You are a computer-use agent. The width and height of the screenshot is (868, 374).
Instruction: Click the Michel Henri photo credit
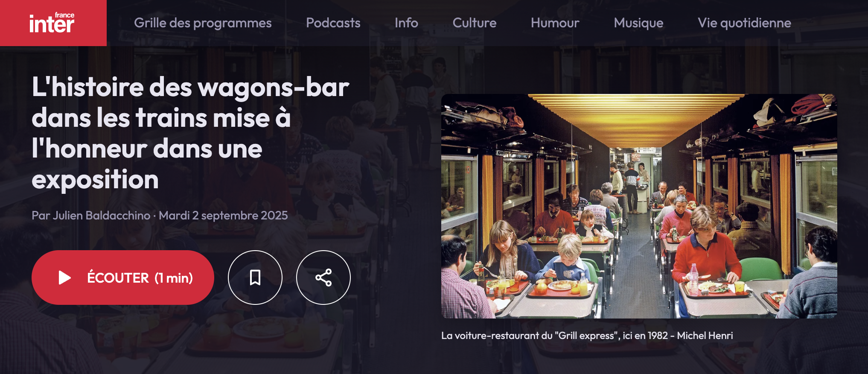(x=705, y=336)
